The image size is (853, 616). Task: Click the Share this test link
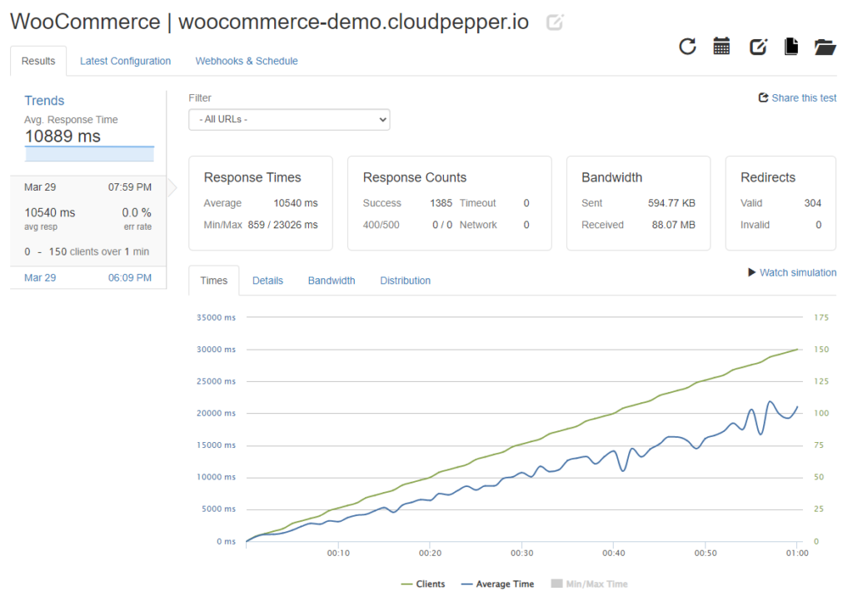tap(804, 97)
